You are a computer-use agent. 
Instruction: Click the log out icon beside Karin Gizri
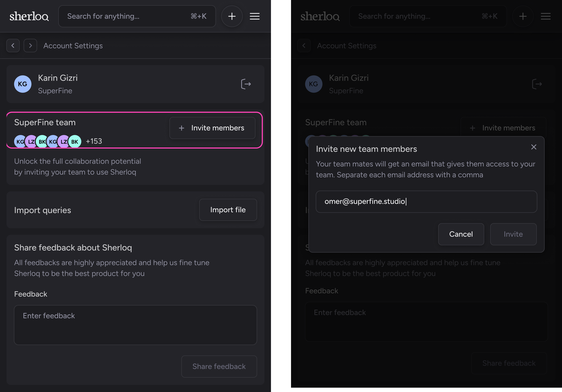[x=246, y=84]
